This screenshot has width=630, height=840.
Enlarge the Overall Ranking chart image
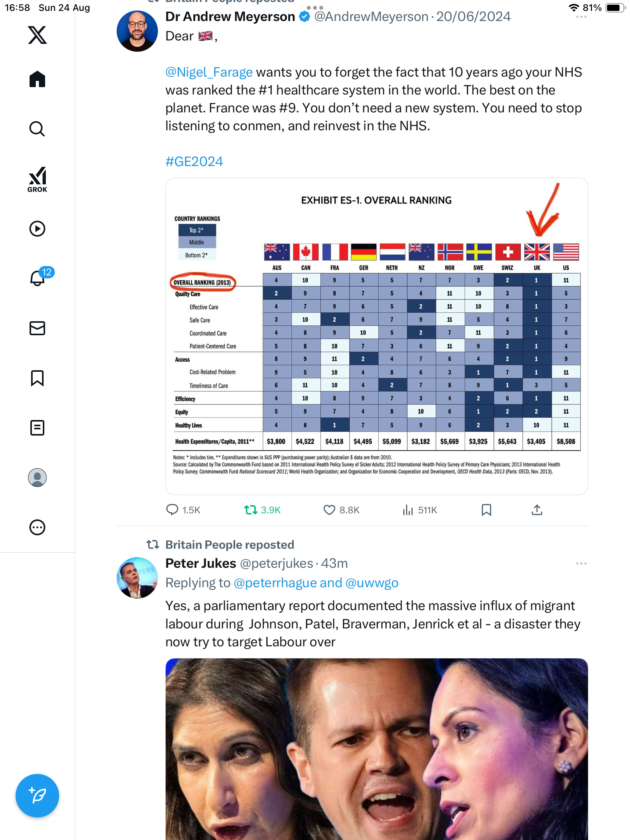tap(376, 336)
